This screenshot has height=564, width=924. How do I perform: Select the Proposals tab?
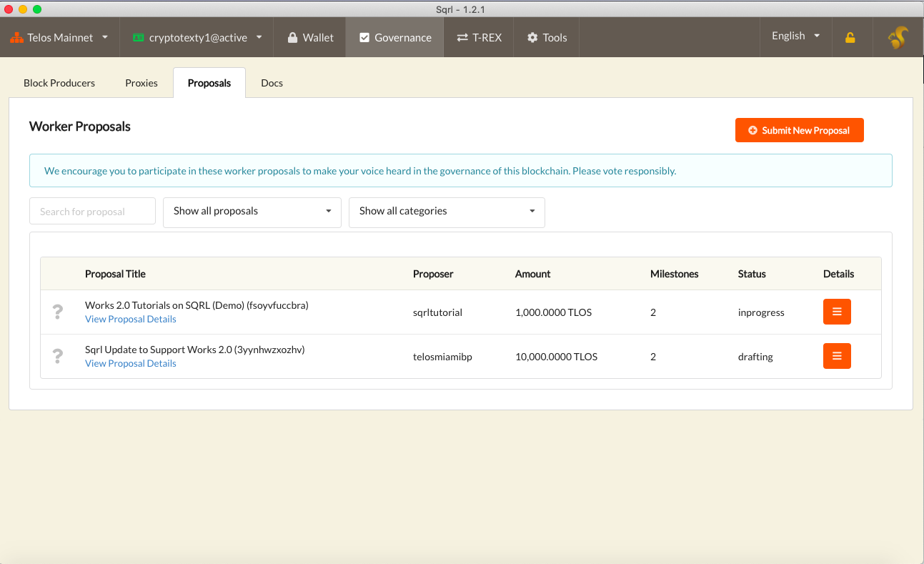(x=209, y=83)
